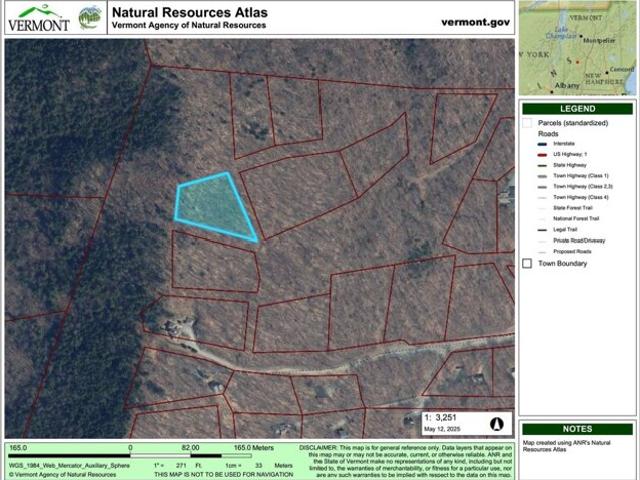640x480 pixels.
Task: Click the Agency of Natural Resources seal
Action: (x=89, y=18)
